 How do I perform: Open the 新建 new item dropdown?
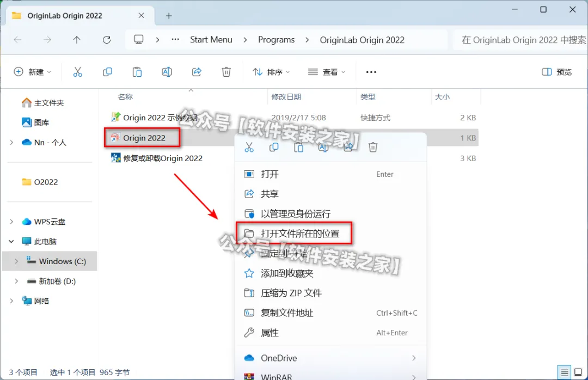point(32,72)
